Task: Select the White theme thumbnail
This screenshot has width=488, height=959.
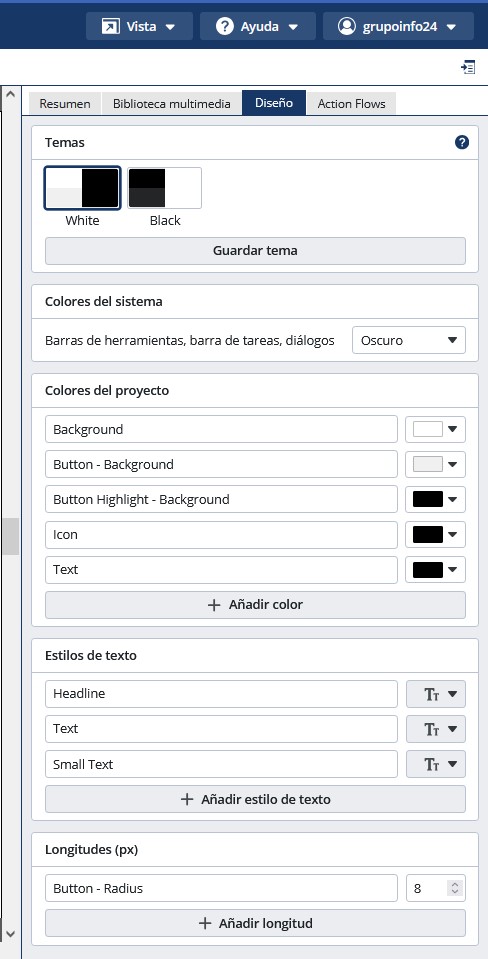Action: click(82, 188)
